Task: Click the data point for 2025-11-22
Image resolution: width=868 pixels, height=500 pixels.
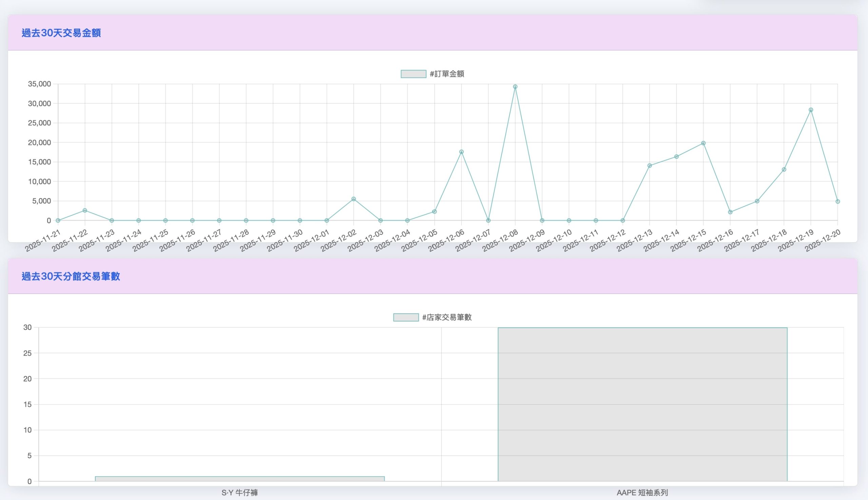Action: click(85, 210)
